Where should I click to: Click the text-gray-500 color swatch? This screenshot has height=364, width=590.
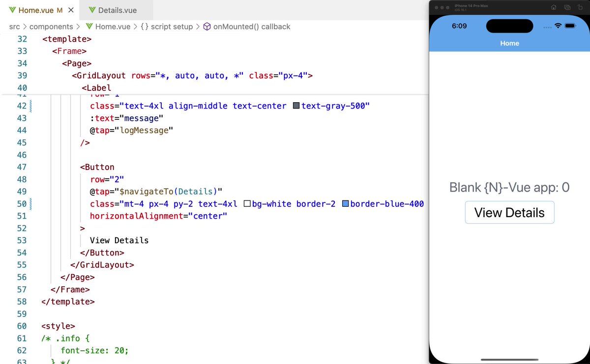pyautogui.click(x=296, y=106)
